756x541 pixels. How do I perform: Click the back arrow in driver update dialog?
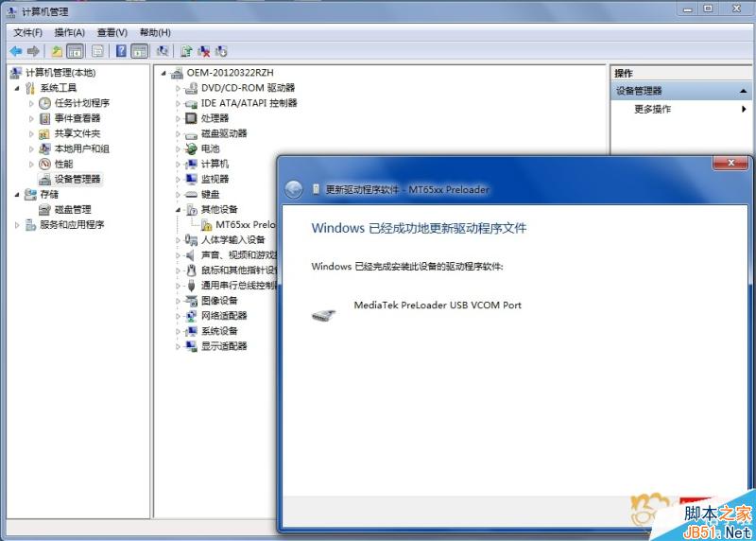tap(294, 190)
